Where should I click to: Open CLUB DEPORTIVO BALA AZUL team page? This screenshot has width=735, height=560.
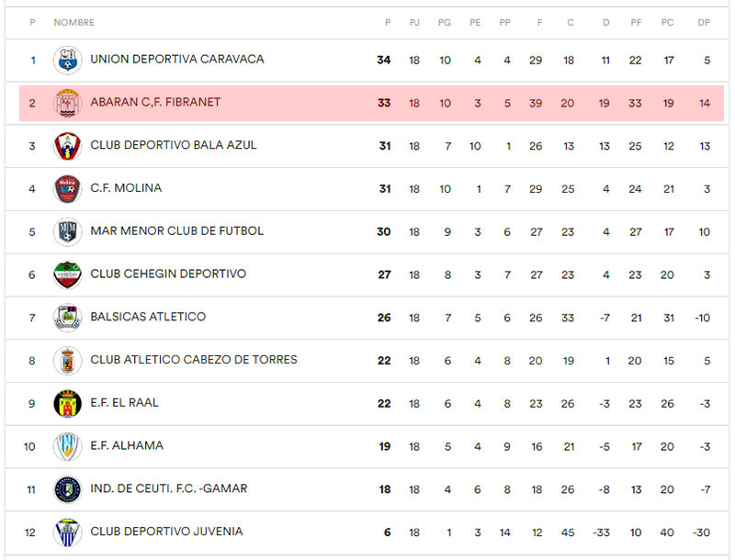(x=174, y=145)
